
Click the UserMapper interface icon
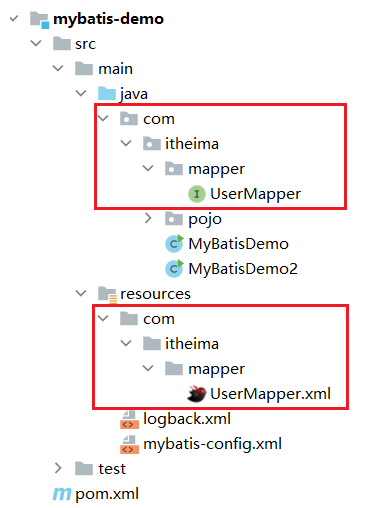click(196, 194)
